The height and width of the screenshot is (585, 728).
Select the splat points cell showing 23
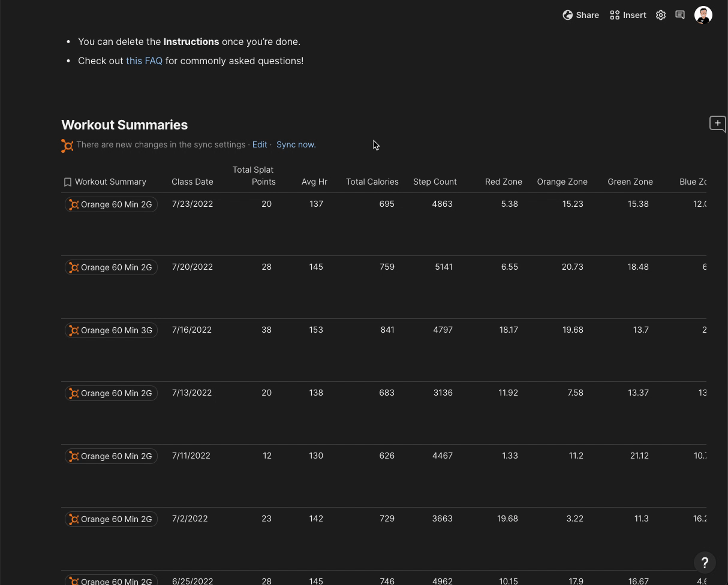pyautogui.click(x=266, y=518)
